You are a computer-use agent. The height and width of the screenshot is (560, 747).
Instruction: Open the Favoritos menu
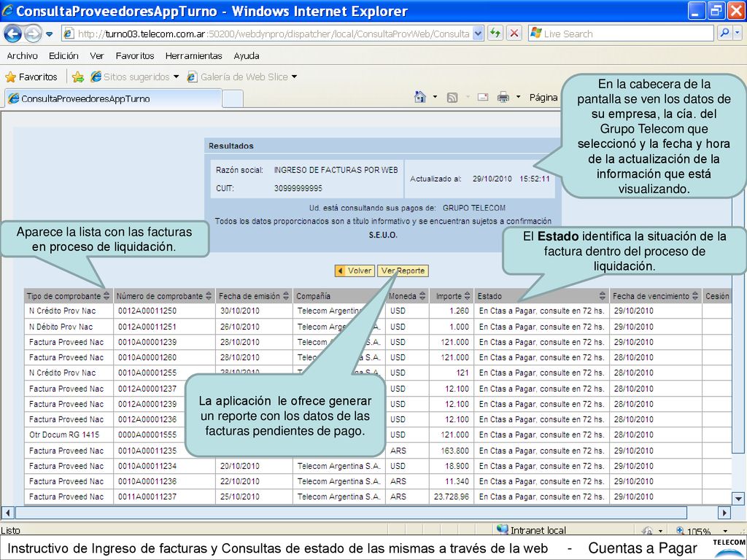pos(135,55)
